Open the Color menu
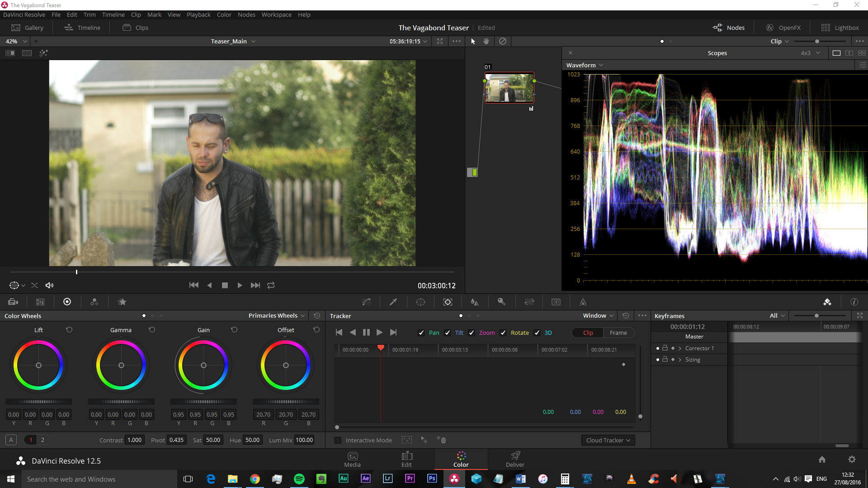 224,14
